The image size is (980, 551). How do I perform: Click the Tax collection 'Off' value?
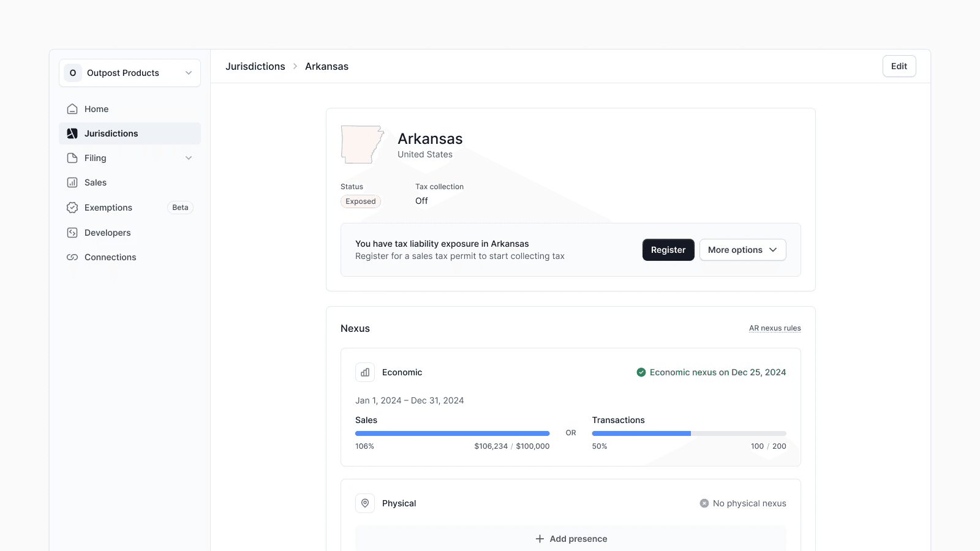coord(421,201)
